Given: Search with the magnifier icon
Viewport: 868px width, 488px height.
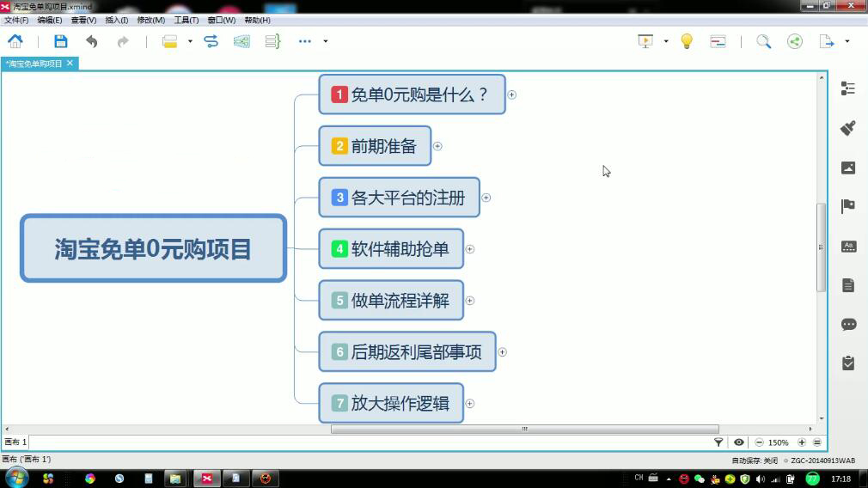Looking at the screenshot, I should coord(764,41).
